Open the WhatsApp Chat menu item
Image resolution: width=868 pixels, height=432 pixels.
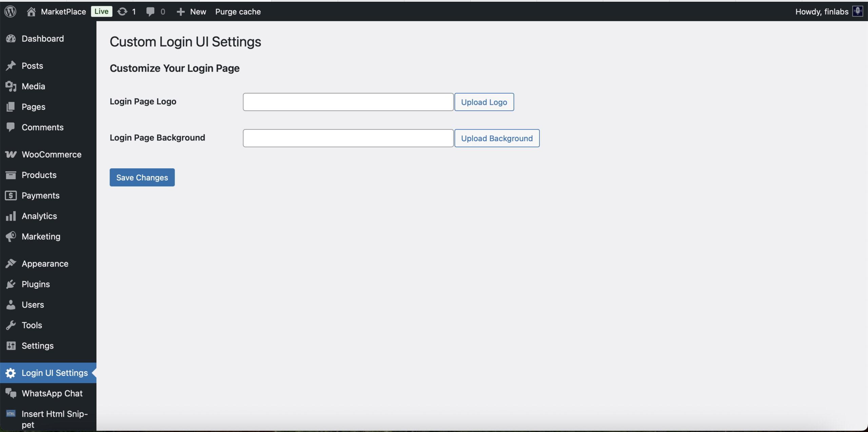(x=52, y=393)
